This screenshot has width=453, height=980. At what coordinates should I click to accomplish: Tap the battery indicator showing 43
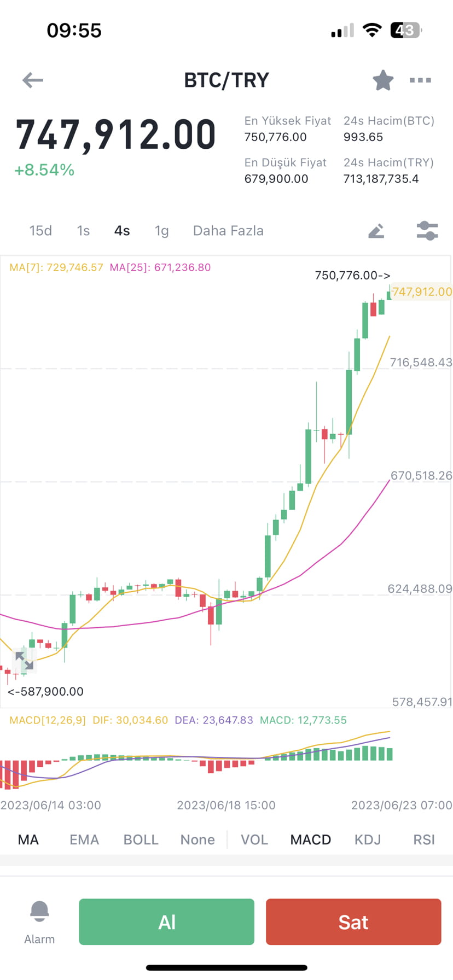coord(405,30)
